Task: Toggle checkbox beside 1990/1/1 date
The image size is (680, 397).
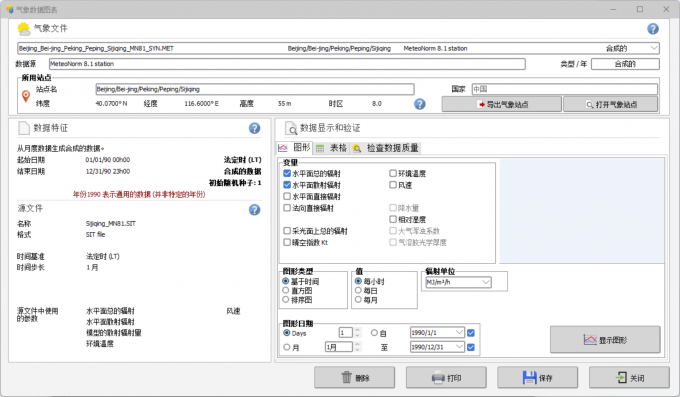Action: (471, 333)
